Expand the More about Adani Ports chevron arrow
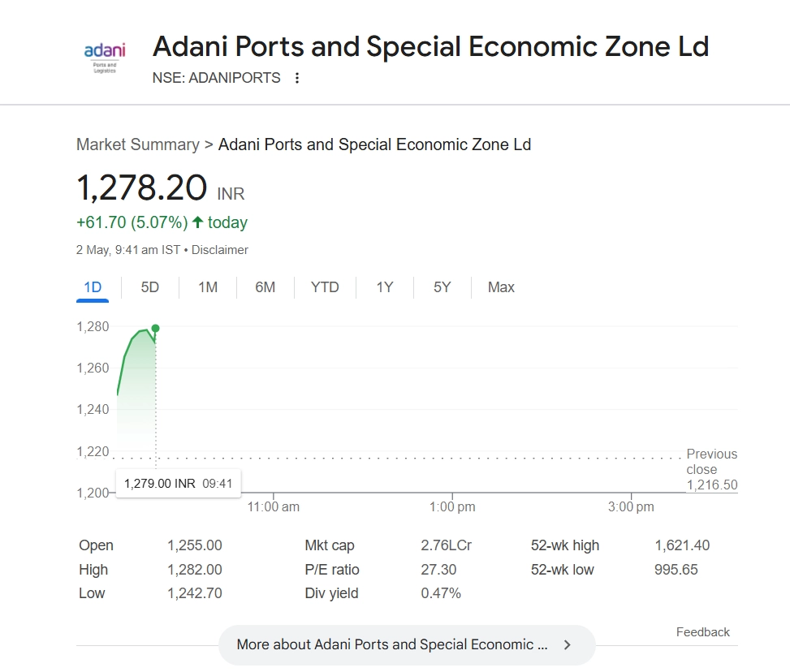Screen dimensions: 790x672 tap(567, 645)
